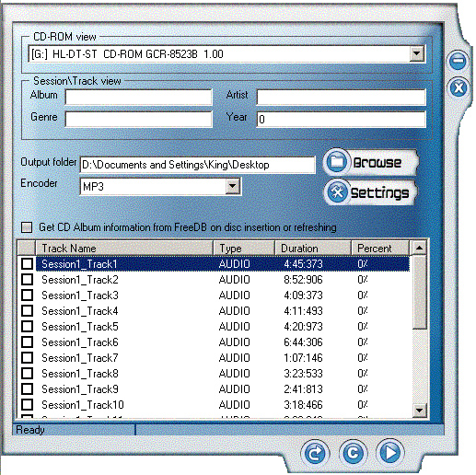This screenshot has height=475, width=476.
Task: Click the Artist input field
Action: click(342, 98)
